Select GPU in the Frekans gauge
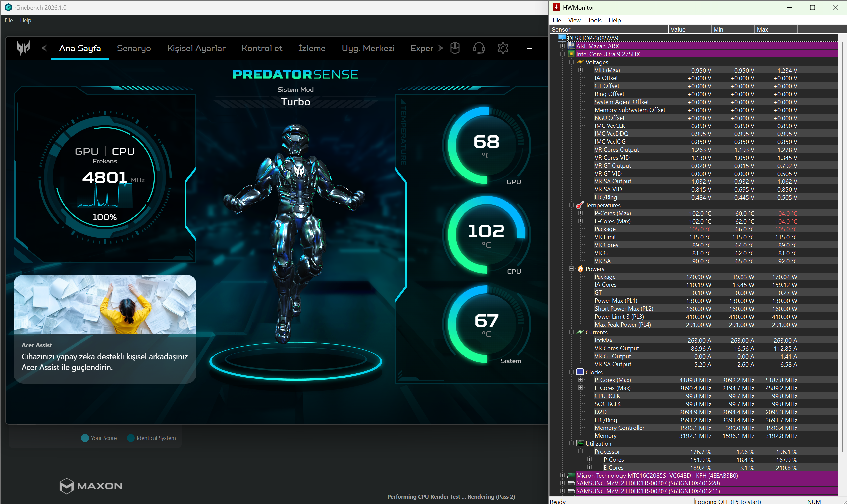The width and height of the screenshot is (847, 504). [x=86, y=151]
